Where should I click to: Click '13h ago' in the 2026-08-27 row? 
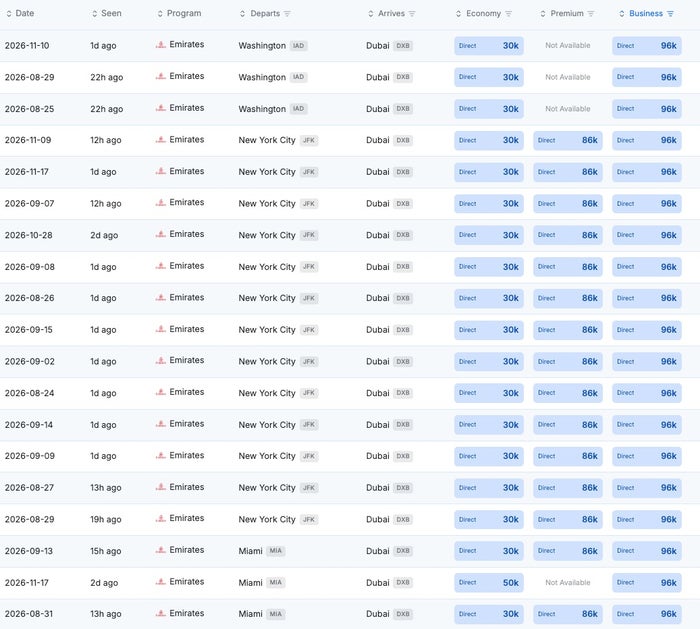[106, 487]
